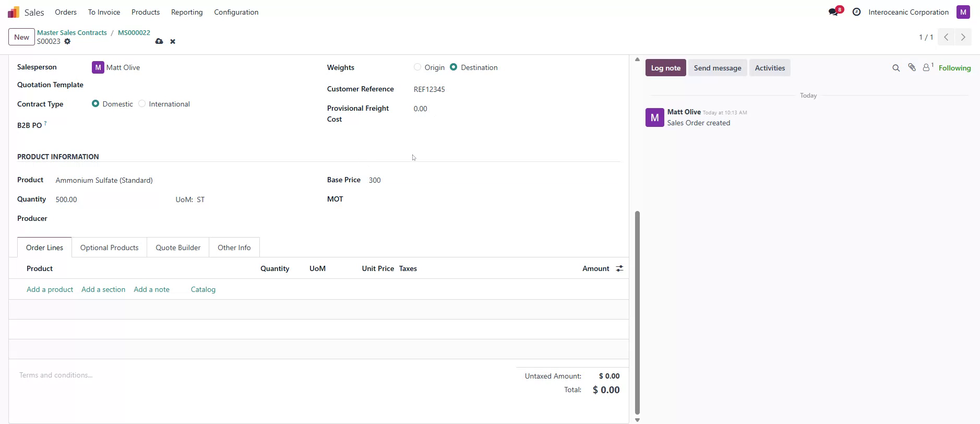Search messages in the chatter
This screenshot has width=980, height=424.
pyautogui.click(x=896, y=68)
